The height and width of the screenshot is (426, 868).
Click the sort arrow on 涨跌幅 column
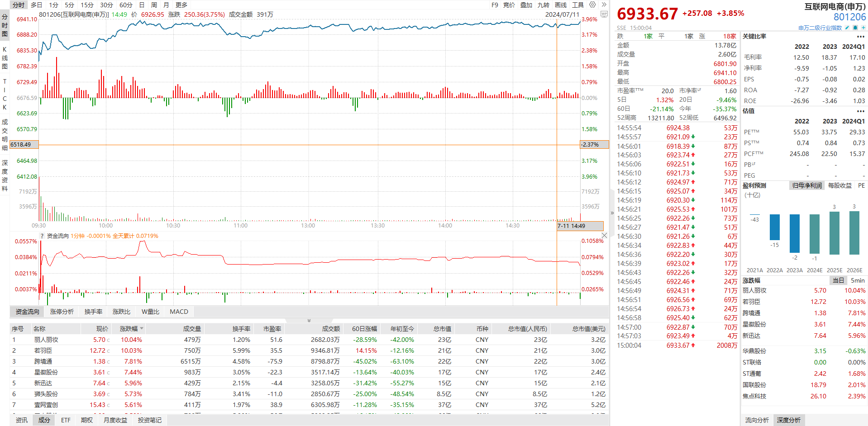pos(142,328)
